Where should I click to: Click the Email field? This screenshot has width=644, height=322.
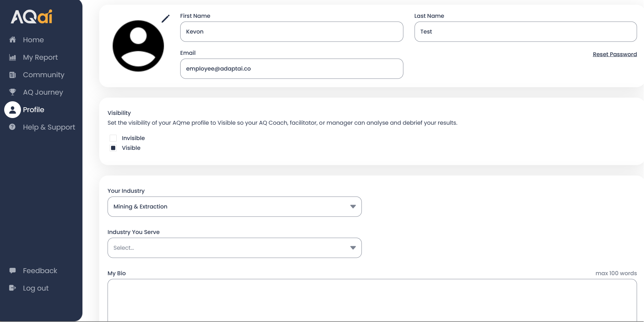(x=292, y=69)
